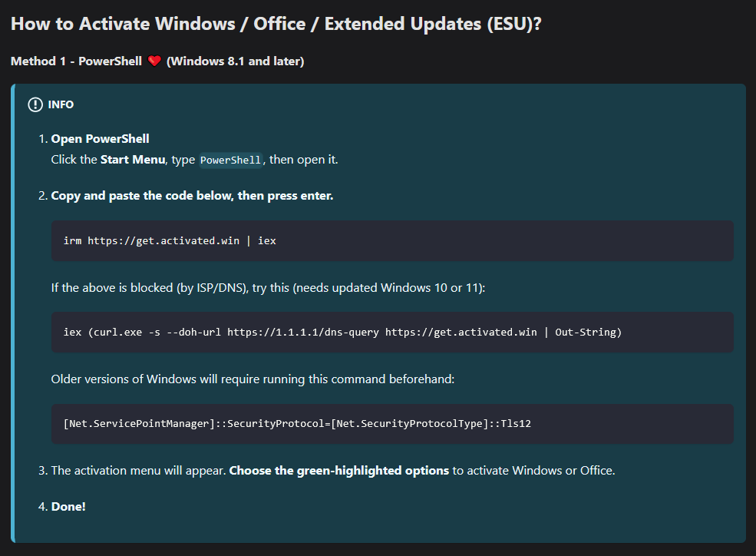Click the curl.exe doh-url code block
Screen dimensions: 756x556
coord(391,333)
